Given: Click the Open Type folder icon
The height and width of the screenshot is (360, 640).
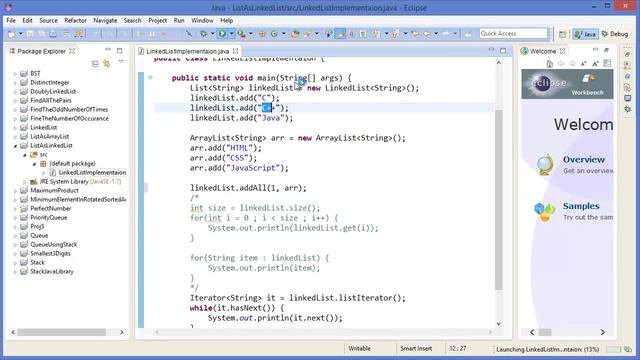Looking at the screenshot, I should (295, 34).
